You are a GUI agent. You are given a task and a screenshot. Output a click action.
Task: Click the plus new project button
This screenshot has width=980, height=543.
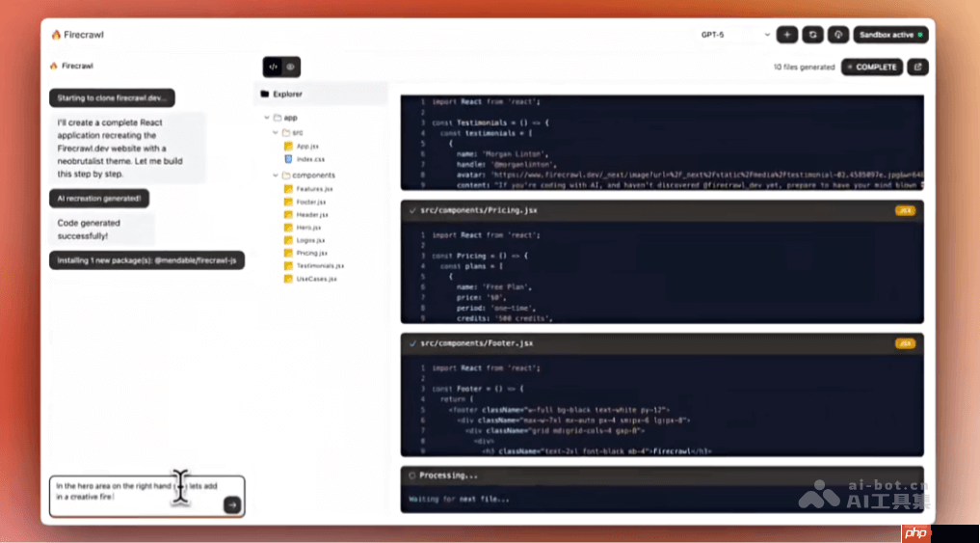[x=787, y=35]
